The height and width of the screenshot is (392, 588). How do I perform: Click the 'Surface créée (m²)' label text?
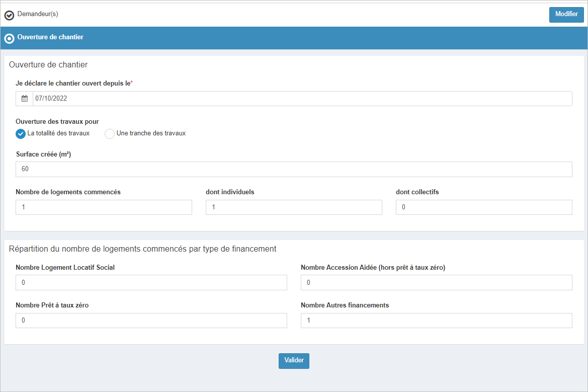click(43, 154)
